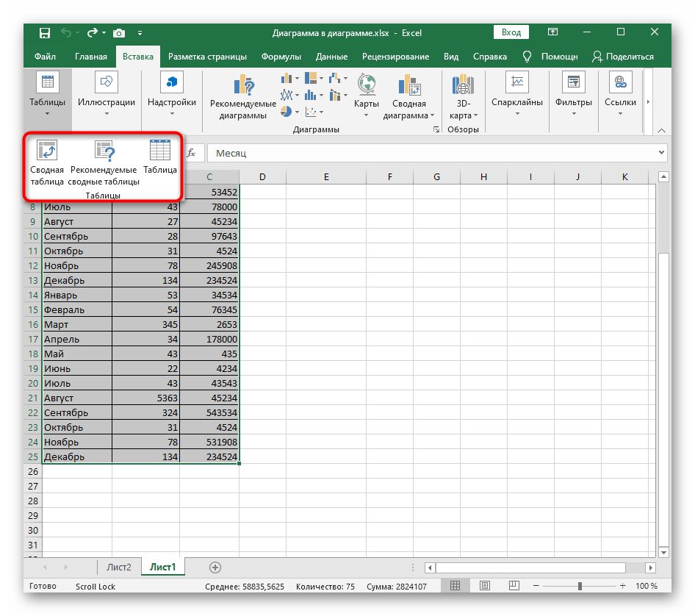Screen dimensions: 695x616
Task: Open the Карты chart button
Action: (x=366, y=85)
